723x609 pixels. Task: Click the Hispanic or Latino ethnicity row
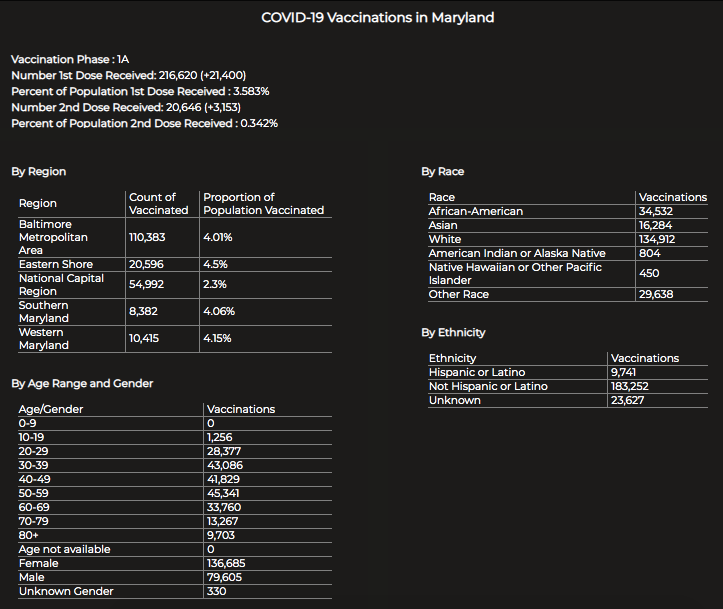pos(477,372)
